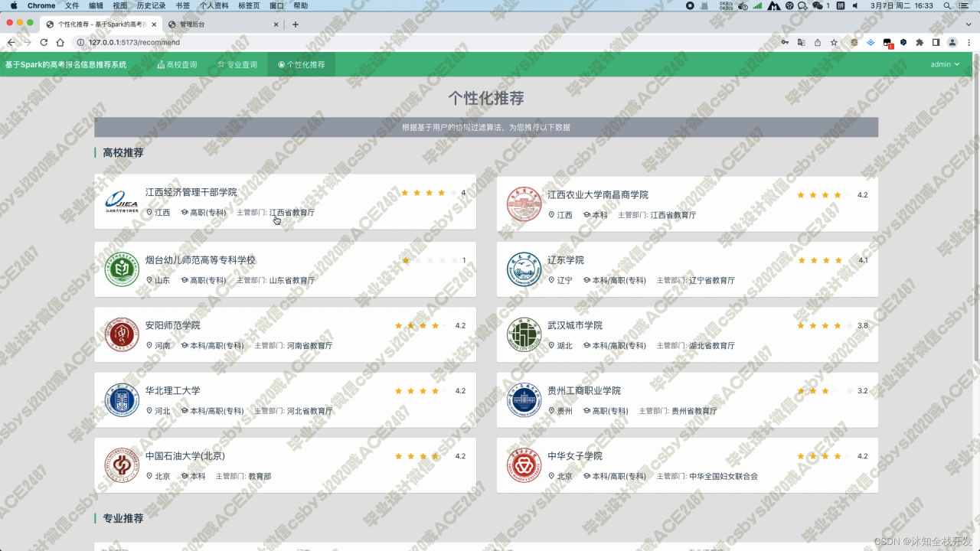Click the 江西农业大学南昌商学院 title

598,195
